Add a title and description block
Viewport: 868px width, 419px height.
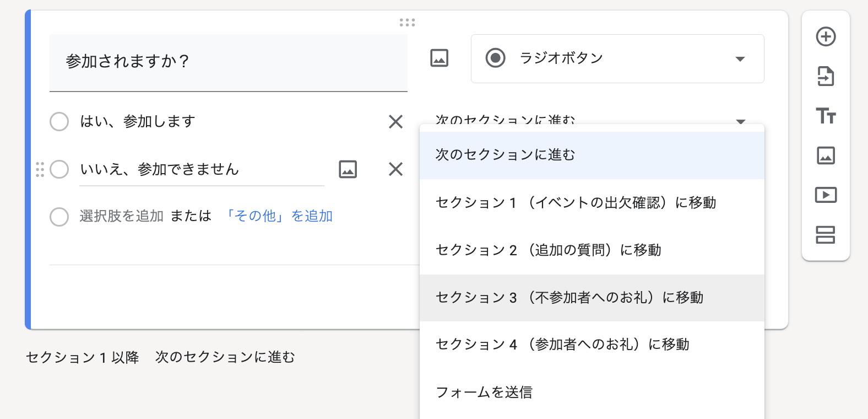(x=826, y=116)
